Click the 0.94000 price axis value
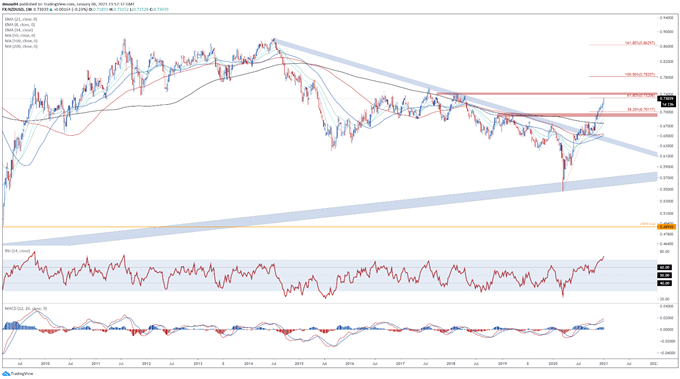Viewport: 680px width, 379px height. click(667, 18)
